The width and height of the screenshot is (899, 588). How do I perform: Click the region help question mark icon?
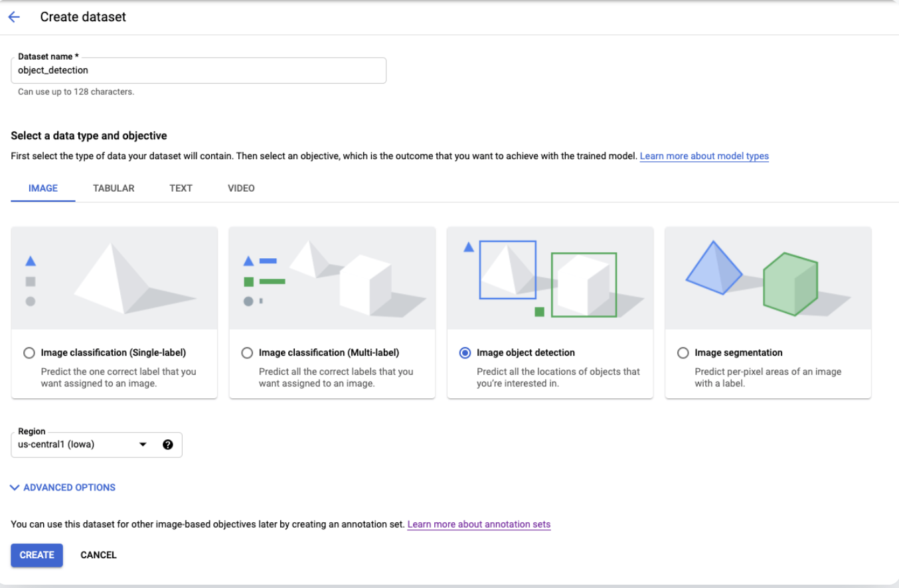click(167, 445)
